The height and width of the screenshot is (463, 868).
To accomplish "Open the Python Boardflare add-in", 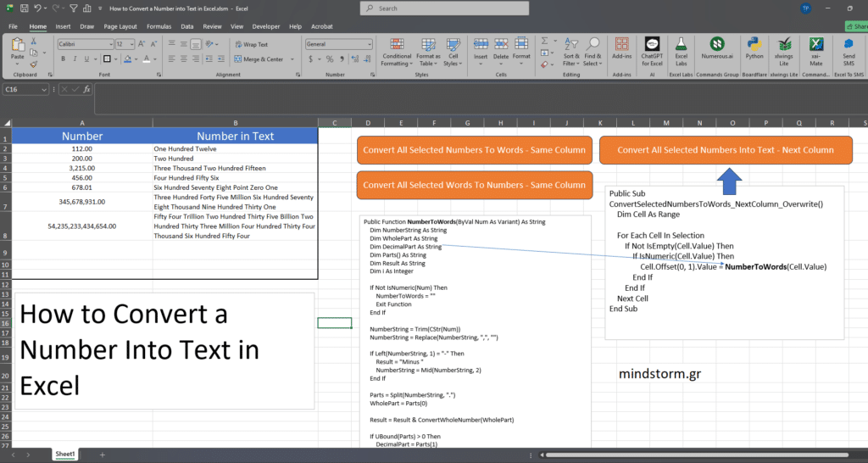I will [x=754, y=48].
